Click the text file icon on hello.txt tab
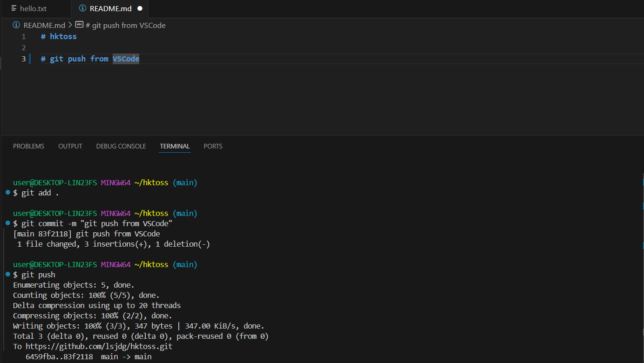Image resolution: width=644 pixels, height=363 pixels. tap(14, 8)
